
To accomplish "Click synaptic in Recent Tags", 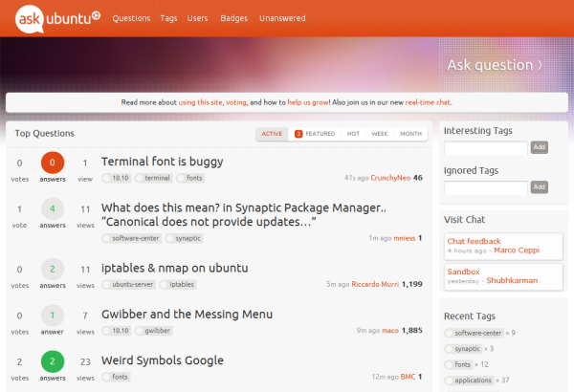I will [x=463, y=349].
